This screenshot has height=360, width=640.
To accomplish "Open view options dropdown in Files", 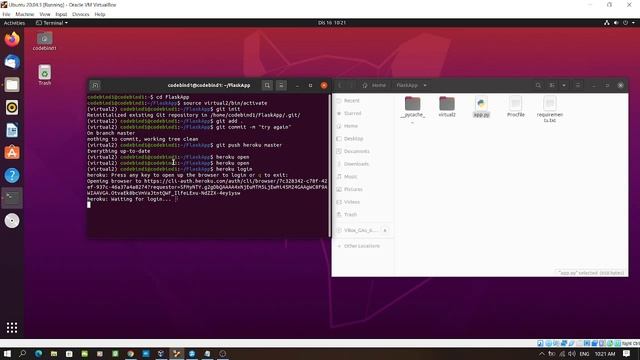I will pyautogui.click(x=564, y=85).
